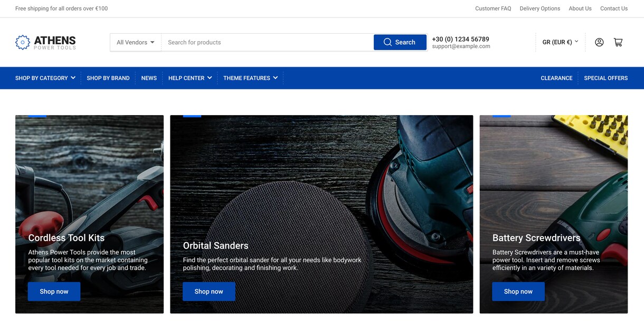Screen dimensions: 644x323
Task: Go to the News menu item
Action: 149,78
